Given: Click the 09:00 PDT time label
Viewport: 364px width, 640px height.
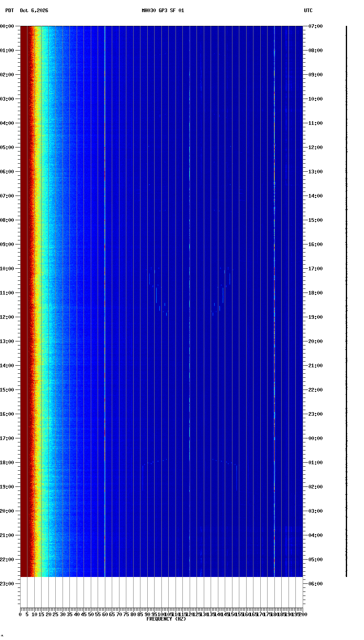Looking at the screenshot, I should pyautogui.click(x=7, y=244).
